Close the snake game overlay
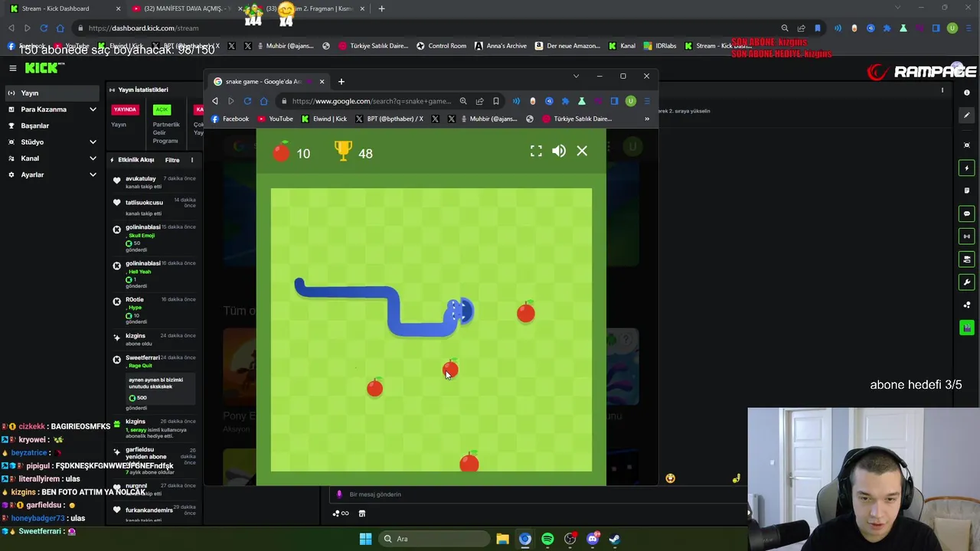 point(582,152)
